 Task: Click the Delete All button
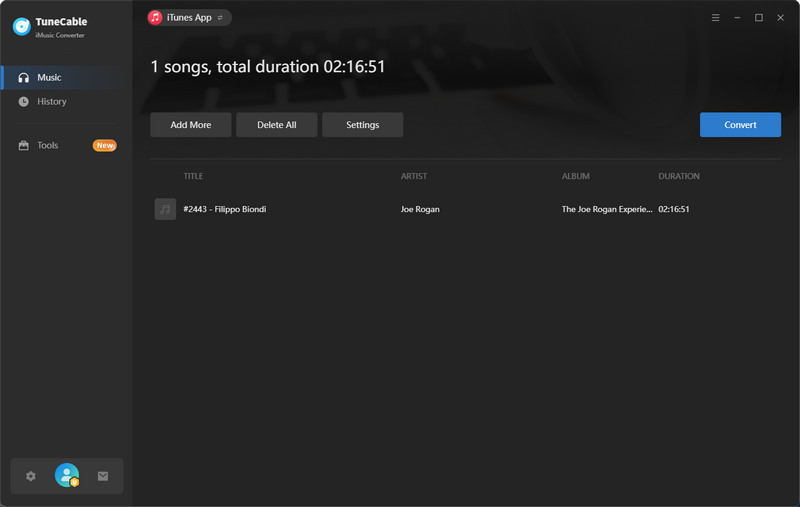277,125
